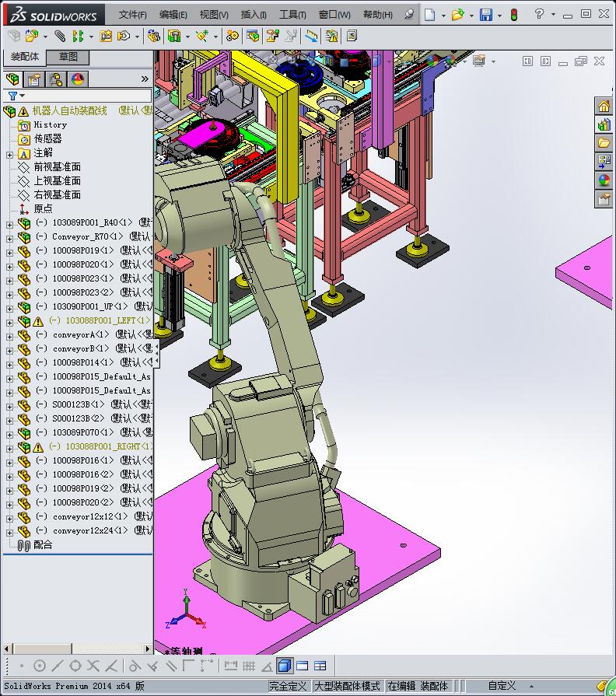Open the 文件(F) menu
The height and width of the screenshot is (696, 616).
(132, 15)
